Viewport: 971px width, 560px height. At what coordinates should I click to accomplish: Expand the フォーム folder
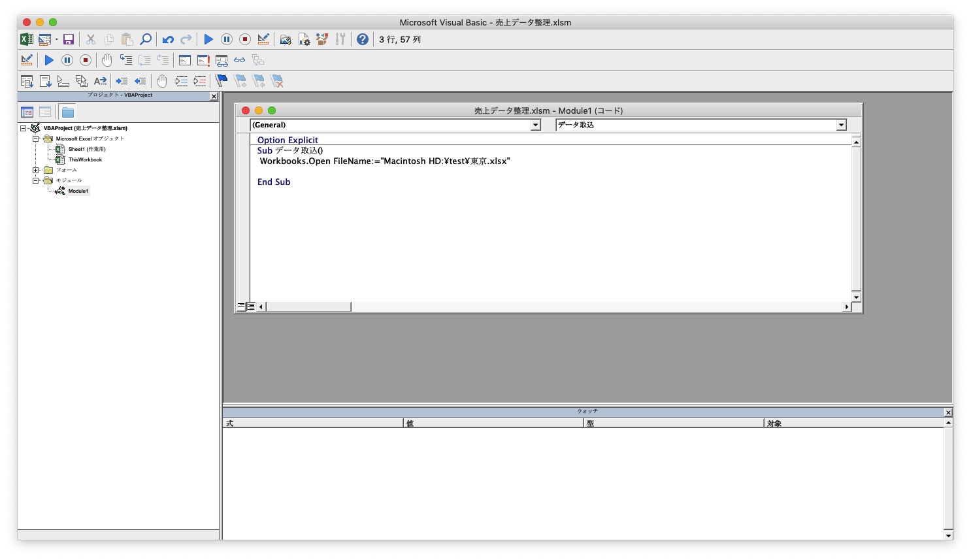point(36,170)
